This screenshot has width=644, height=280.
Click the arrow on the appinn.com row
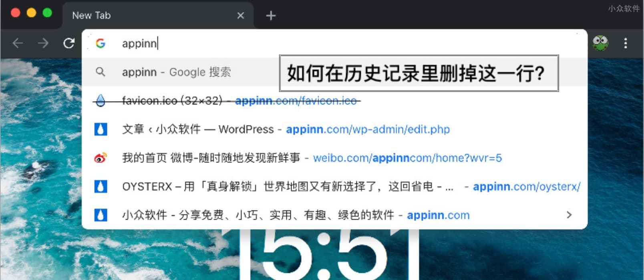(x=569, y=215)
